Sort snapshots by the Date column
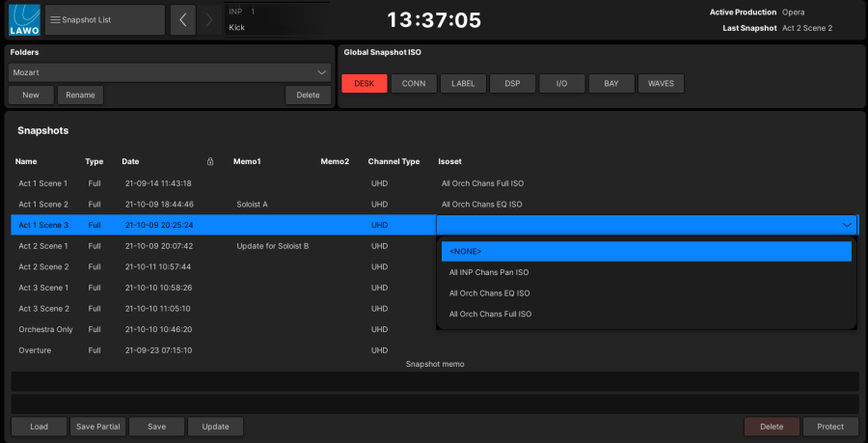The width and height of the screenshot is (868, 443). pyautogui.click(x=130, y=161)
